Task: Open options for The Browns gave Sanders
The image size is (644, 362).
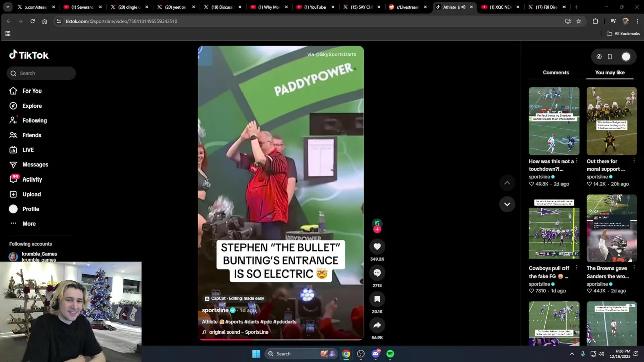Action: click(634, 268)
